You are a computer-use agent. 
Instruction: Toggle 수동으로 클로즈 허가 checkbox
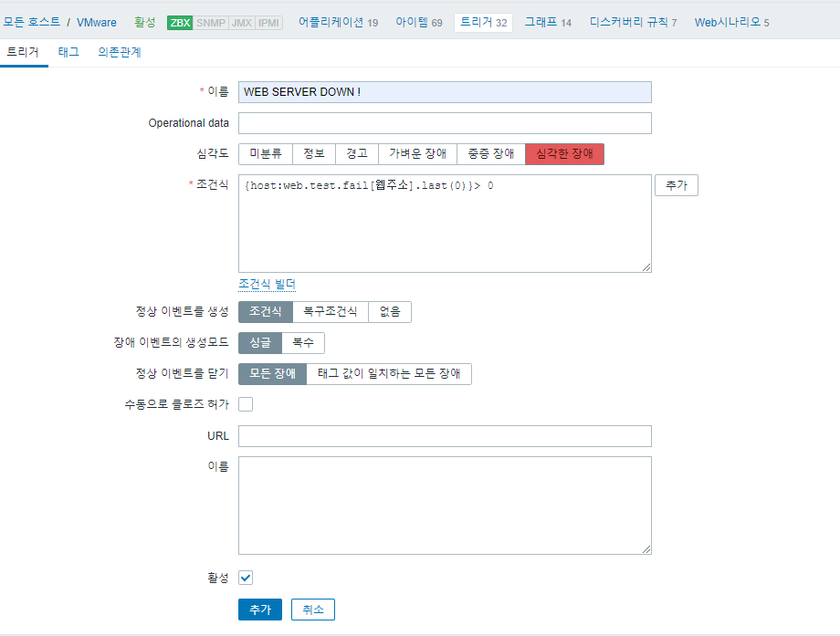click(246, 404)
